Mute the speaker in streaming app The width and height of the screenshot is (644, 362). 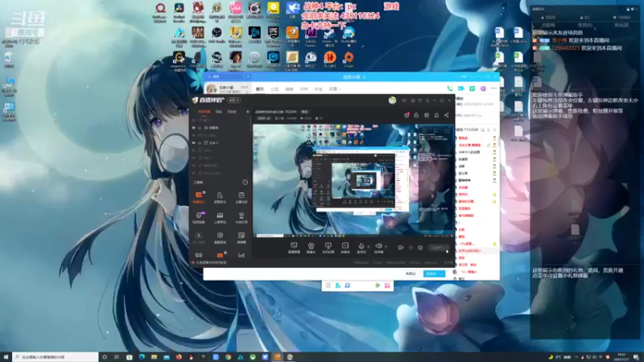pos(378,248)
